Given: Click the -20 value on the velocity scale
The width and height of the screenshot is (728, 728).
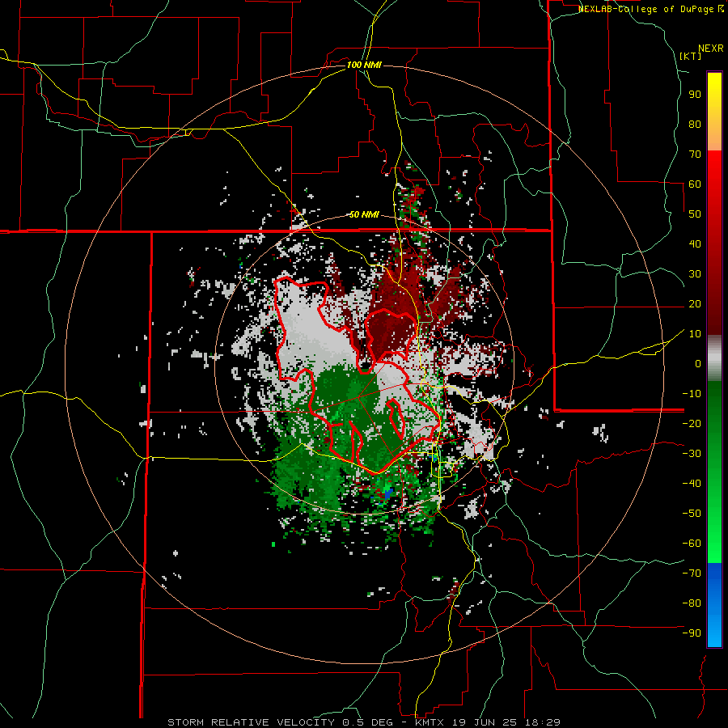Looking at the screenshot, I should click(692, 424).
